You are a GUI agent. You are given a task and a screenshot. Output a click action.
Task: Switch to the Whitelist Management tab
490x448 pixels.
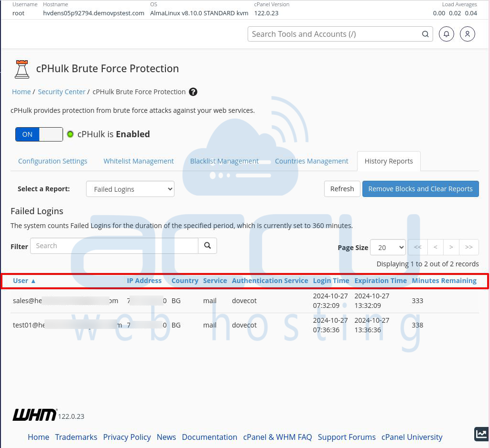point(139,161)
